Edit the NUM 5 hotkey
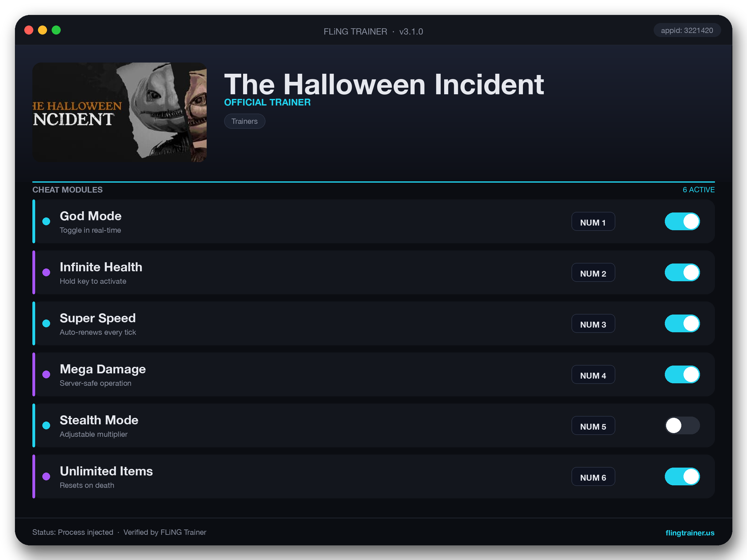The width and height of the screenshot is (747, 560). point(593,425)
